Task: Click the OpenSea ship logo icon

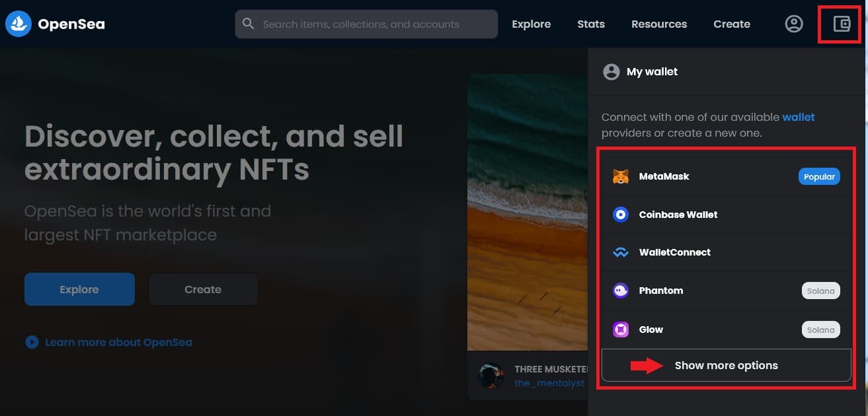Action: [x=19, y=24]
